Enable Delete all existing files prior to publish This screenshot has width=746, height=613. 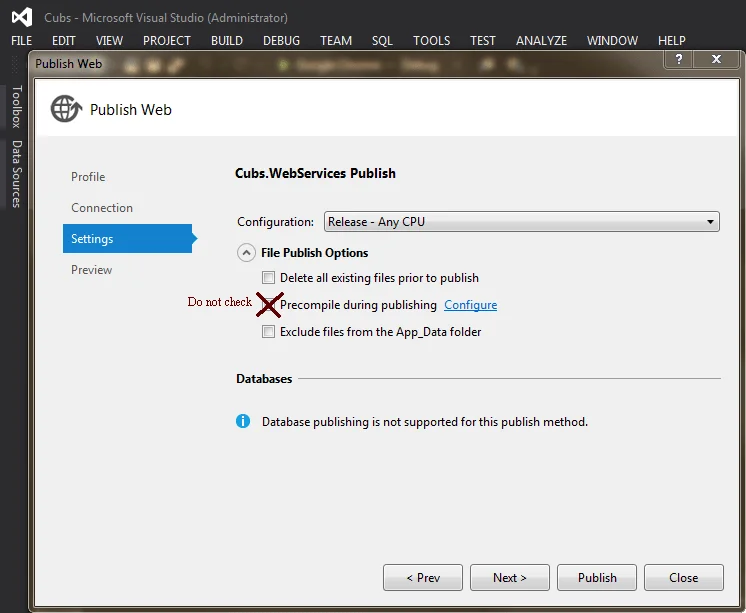(x=268, y=278)
